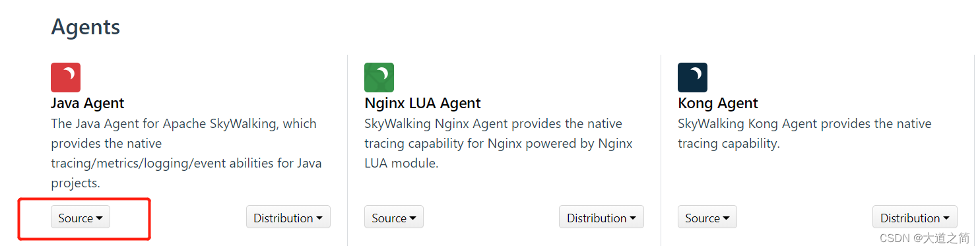Screen dimensions: 980x250
Task: Expand Nginx LUA Agent Distribution dropdown
Action: (601, 218)
